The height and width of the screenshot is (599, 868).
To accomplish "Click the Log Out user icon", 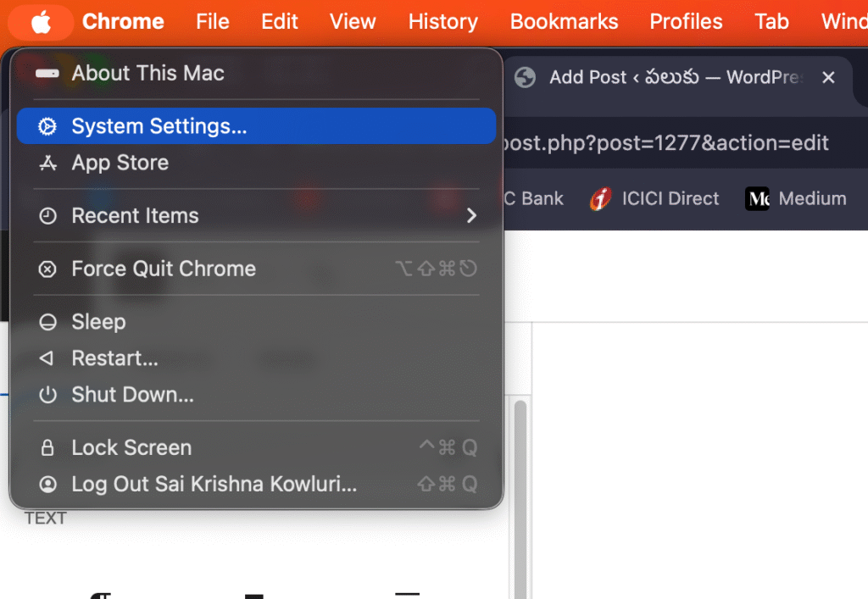I will (x=47, y=484).
